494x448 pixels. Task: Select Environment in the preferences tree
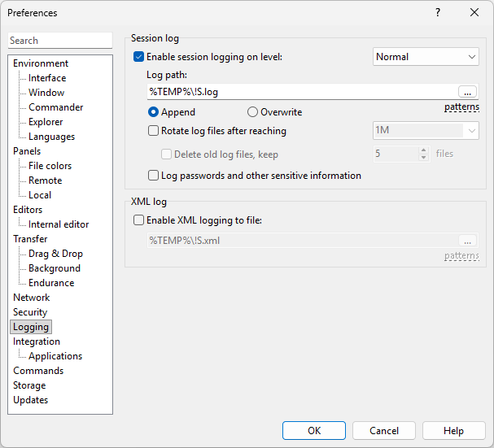41,63
